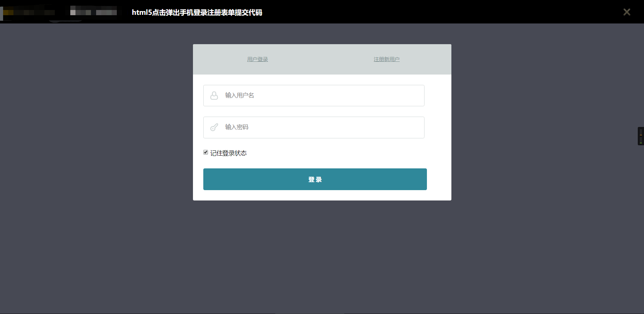Click the 记住登录状态 label text
This screenshot has height=314, width=644.
click(228, 153)
